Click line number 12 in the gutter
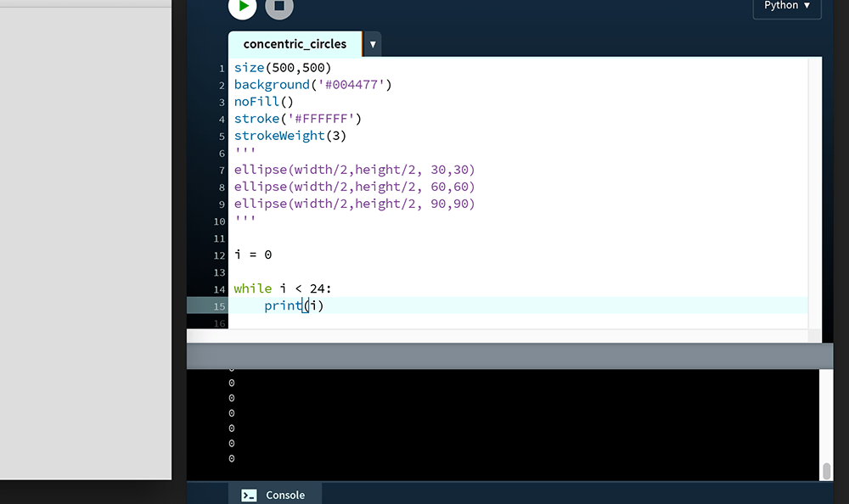 [219, 255]
